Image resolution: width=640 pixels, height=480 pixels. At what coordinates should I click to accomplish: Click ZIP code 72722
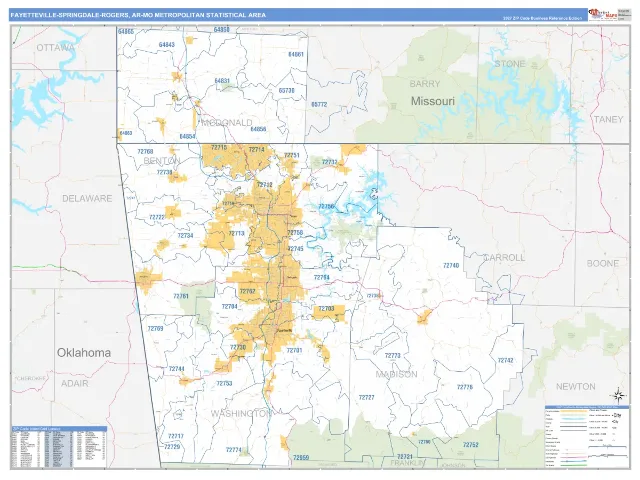coord(157,217)
